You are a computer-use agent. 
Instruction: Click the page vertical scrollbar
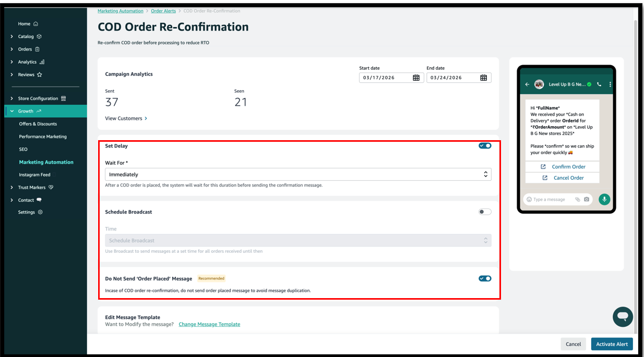click(x=635, y=156)
